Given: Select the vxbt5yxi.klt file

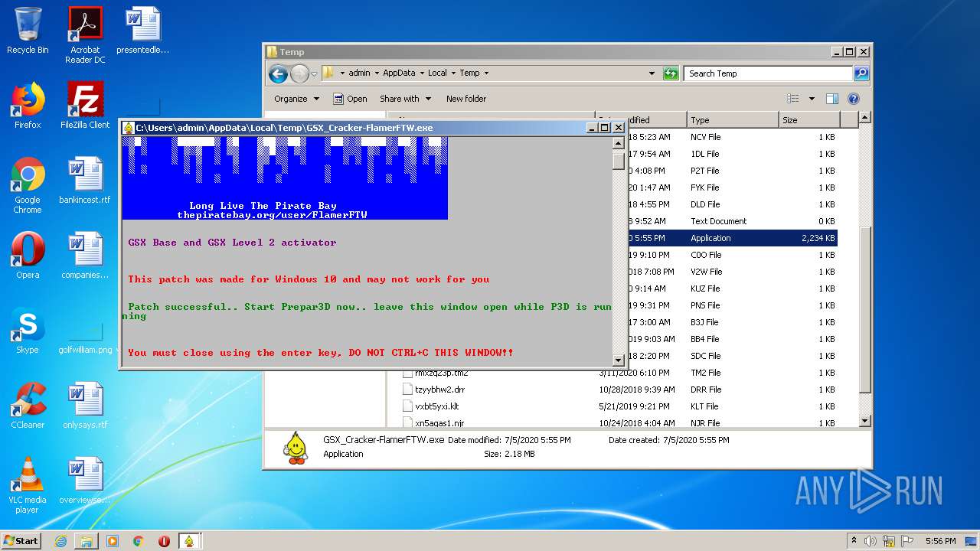Looking at the screenshot, I should point(436,406).
